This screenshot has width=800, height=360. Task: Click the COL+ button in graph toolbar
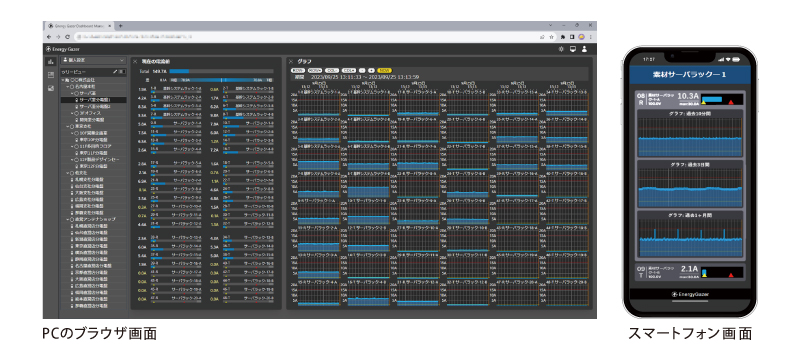[349, 70]
